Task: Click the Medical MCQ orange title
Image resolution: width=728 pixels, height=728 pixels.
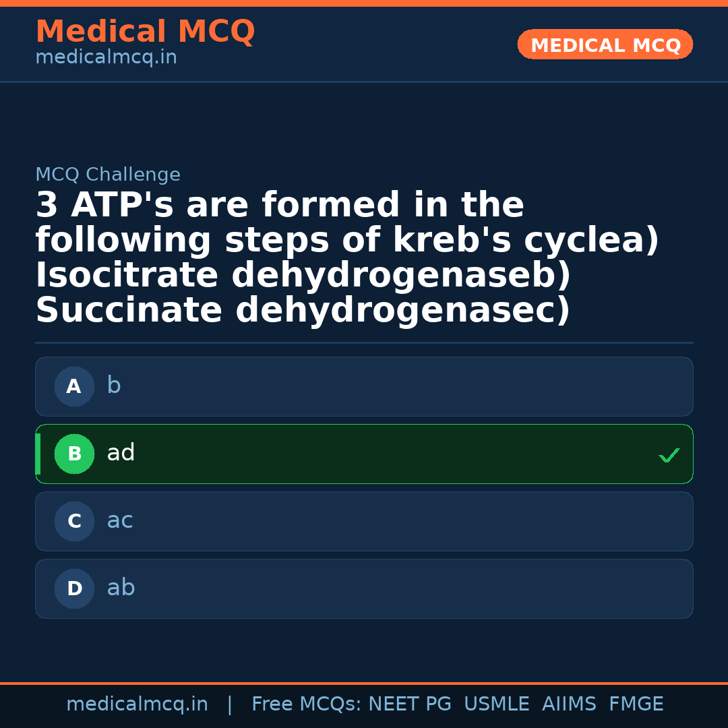Action: click(145, 32)
